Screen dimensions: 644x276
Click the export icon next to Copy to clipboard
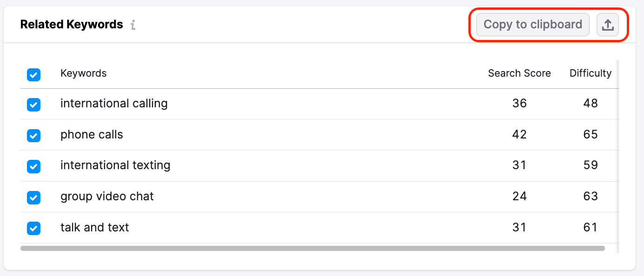pyautogui.click(x=608, y=25)
